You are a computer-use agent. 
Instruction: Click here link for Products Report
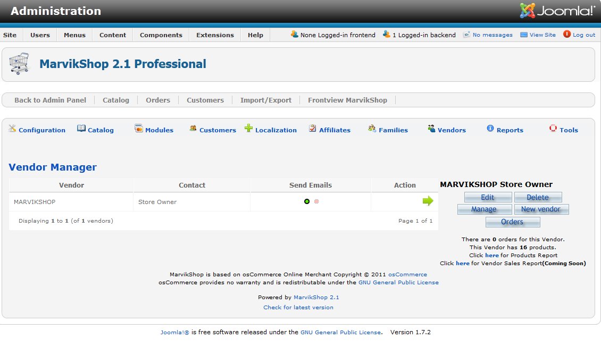coord(492,255)
